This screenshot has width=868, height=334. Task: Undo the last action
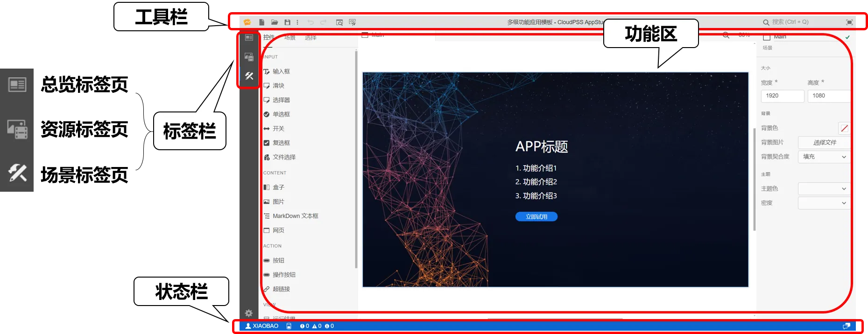tap(311, 22)
